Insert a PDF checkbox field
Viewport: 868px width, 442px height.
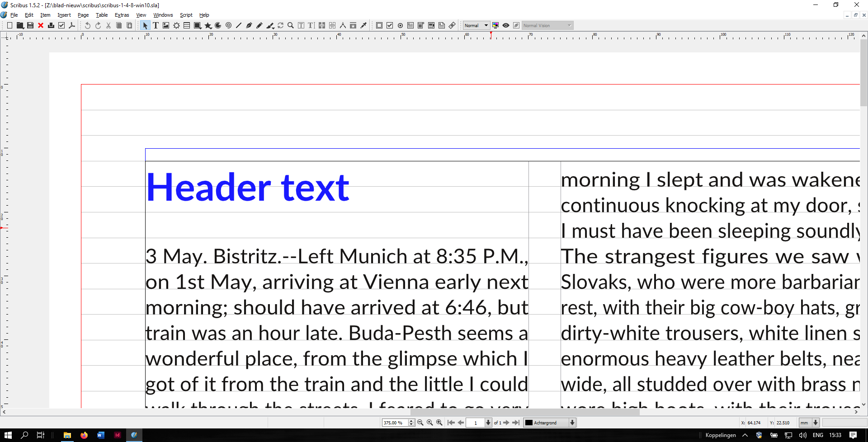tap(390, 26)
